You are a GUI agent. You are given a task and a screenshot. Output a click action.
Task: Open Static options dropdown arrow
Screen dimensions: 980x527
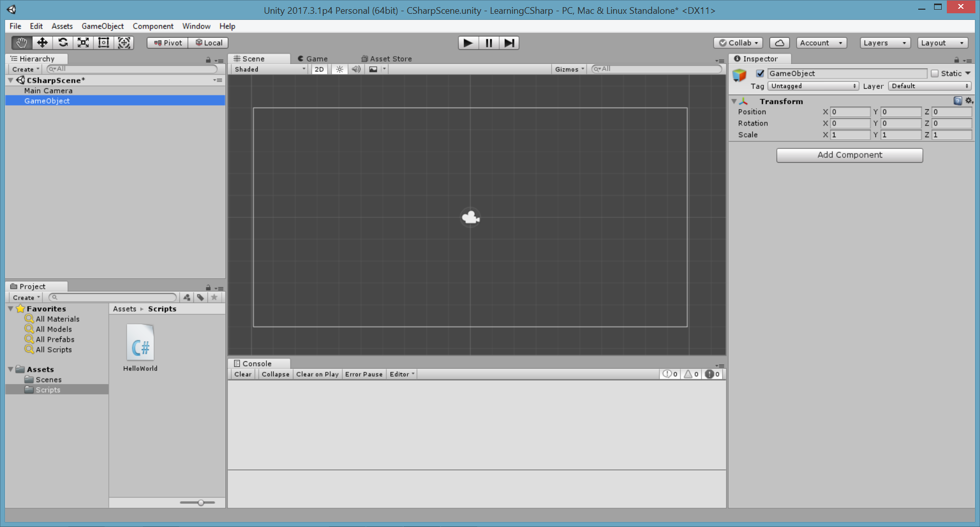click(968, 73)
